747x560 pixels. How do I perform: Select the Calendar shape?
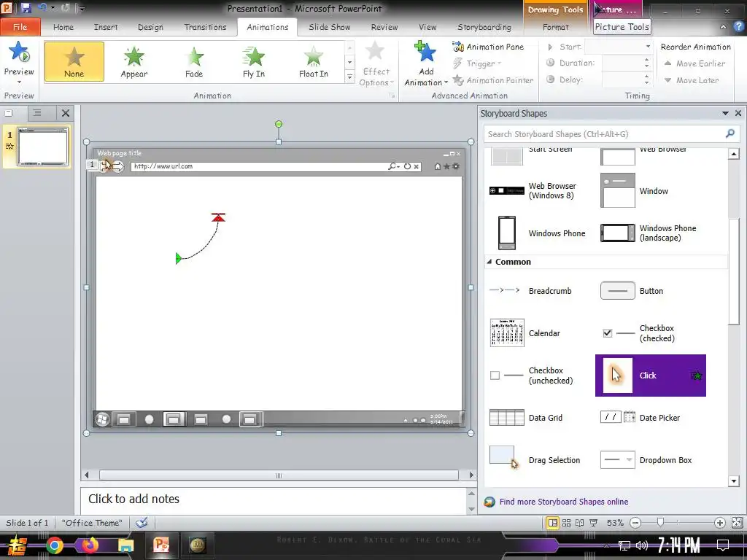point(538,332)
